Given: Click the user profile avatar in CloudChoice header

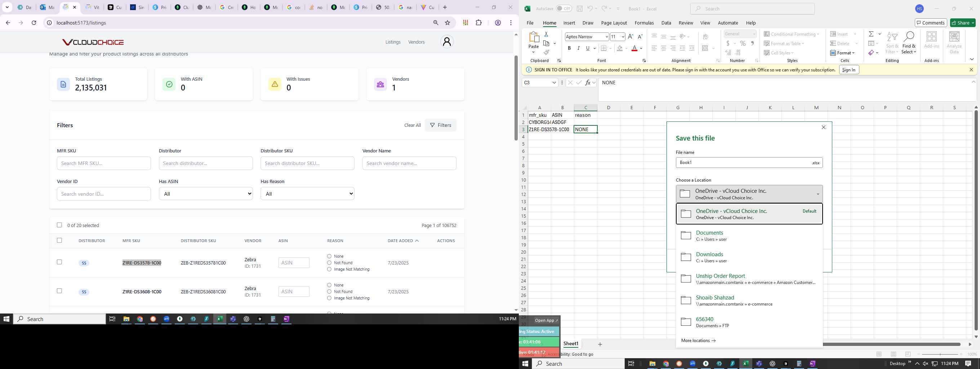Looking at the screenshot, I should [x=447, y=42].
